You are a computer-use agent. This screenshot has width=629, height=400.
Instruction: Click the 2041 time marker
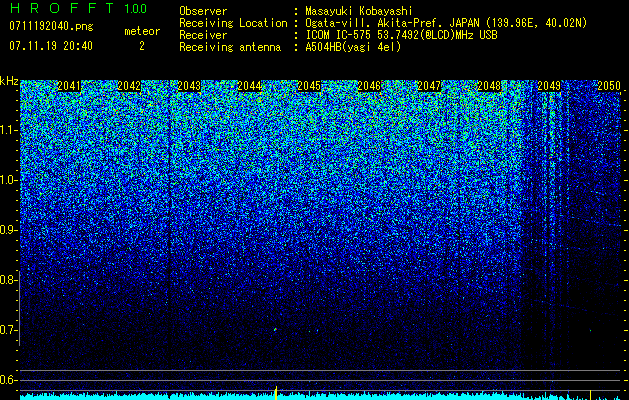click(69, 86)
